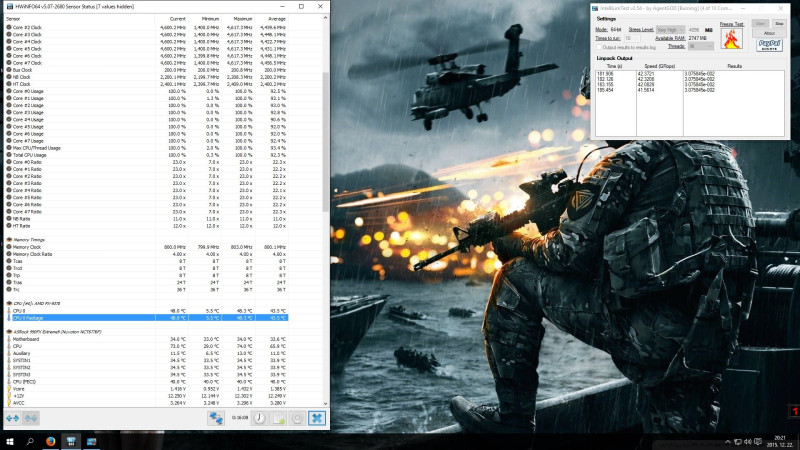Click the Sensor column header
Viewport: 800px width, 450px height.
79,19
